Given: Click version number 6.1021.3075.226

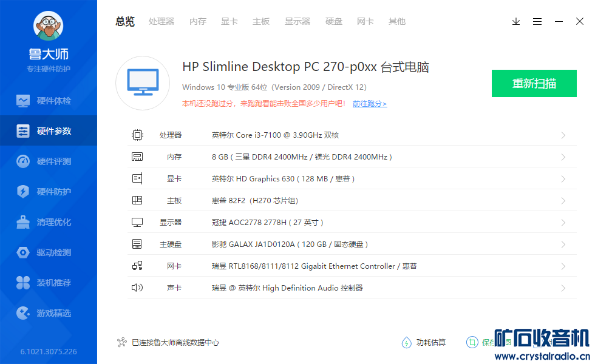Looking at the screenshot, I should (x=49, y=351).
